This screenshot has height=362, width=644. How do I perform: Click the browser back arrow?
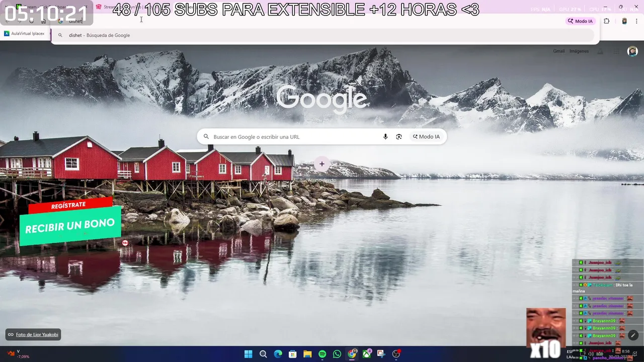pyautogui.click(x=7, y=21)
